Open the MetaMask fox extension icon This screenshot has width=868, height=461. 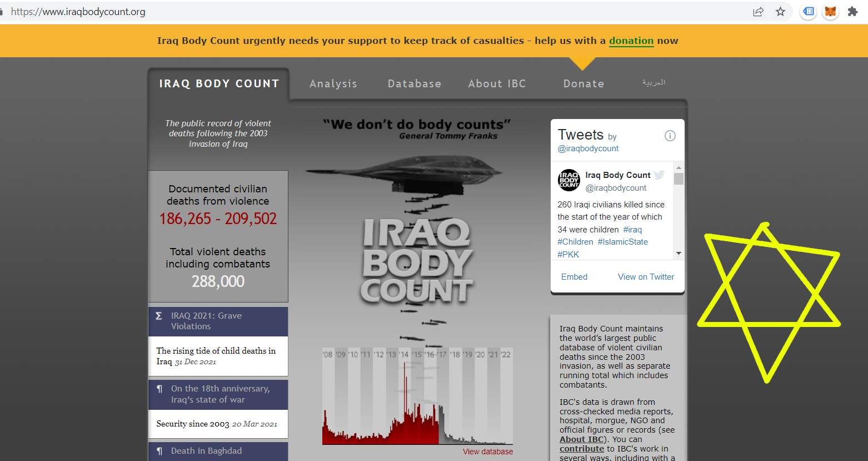coord(830,12)
